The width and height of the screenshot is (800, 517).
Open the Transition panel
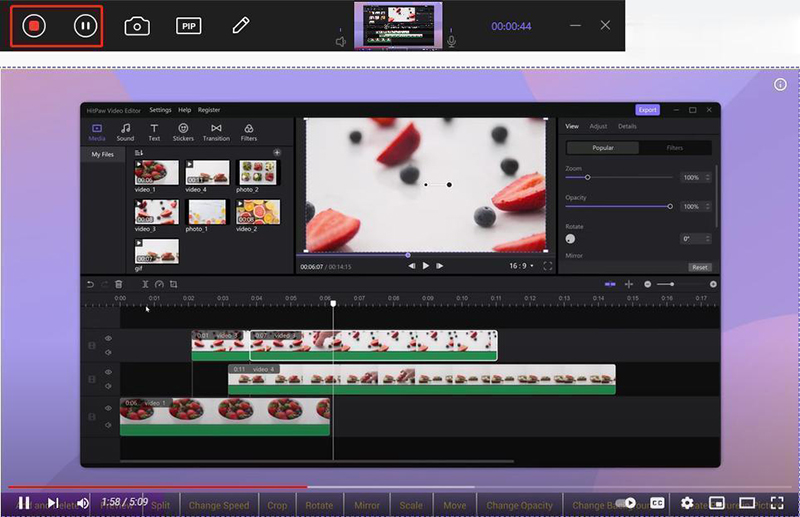pyautogui.click(x=216, y=132)
